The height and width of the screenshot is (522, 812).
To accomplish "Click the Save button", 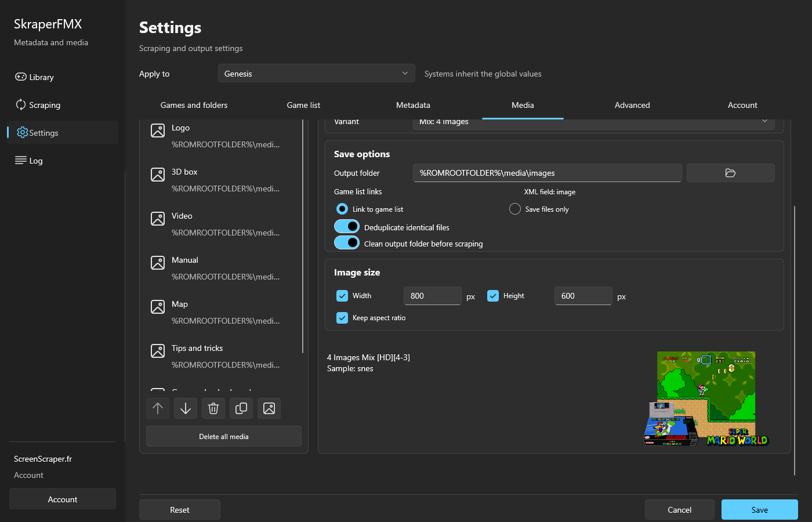I will [760, 510].
